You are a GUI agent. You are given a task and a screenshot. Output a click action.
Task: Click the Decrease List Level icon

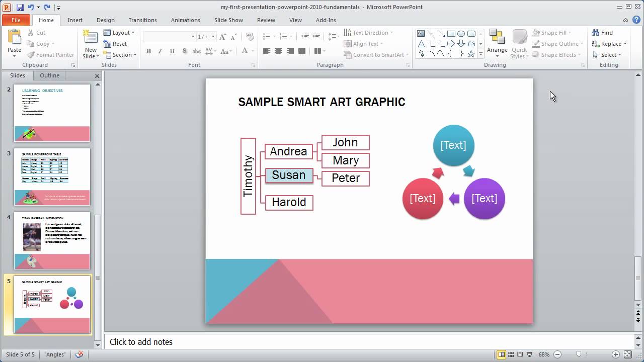(x=305, y=37)
